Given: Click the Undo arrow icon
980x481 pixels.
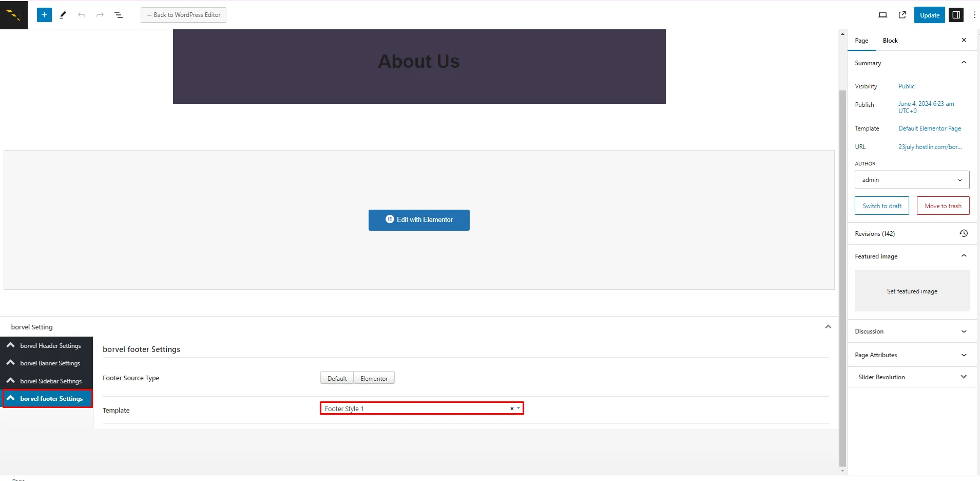Looking at the screenshot, I should pyautogui.click(x=82, y=15).
